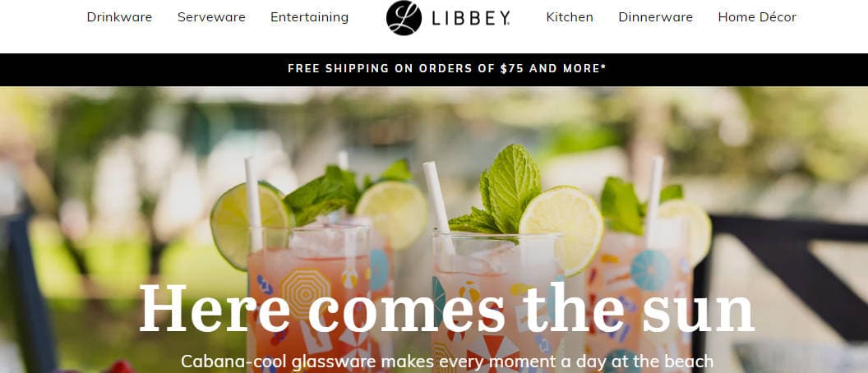Viewport: 868px width, 373px height.
Task: Open the Drinkware menu
Action: tap(119, 17)
